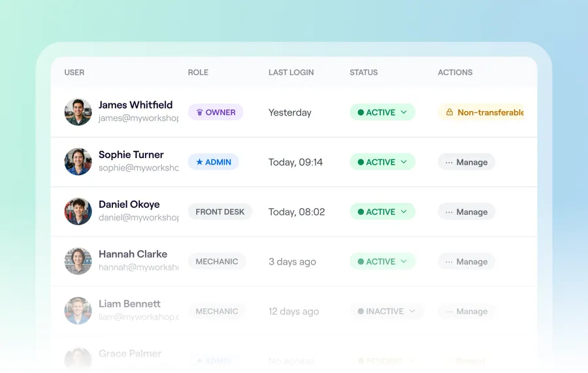Viewport: 588px width, 373px height.
Task: Select the name Liam Bennett
Action: click(x=129, y=304)
